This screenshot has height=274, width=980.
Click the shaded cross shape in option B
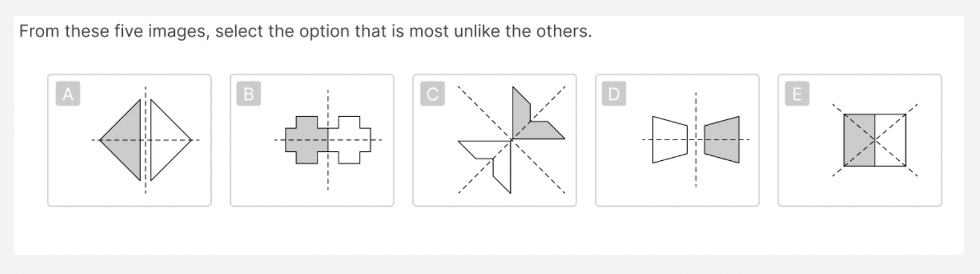coord(306,140)
